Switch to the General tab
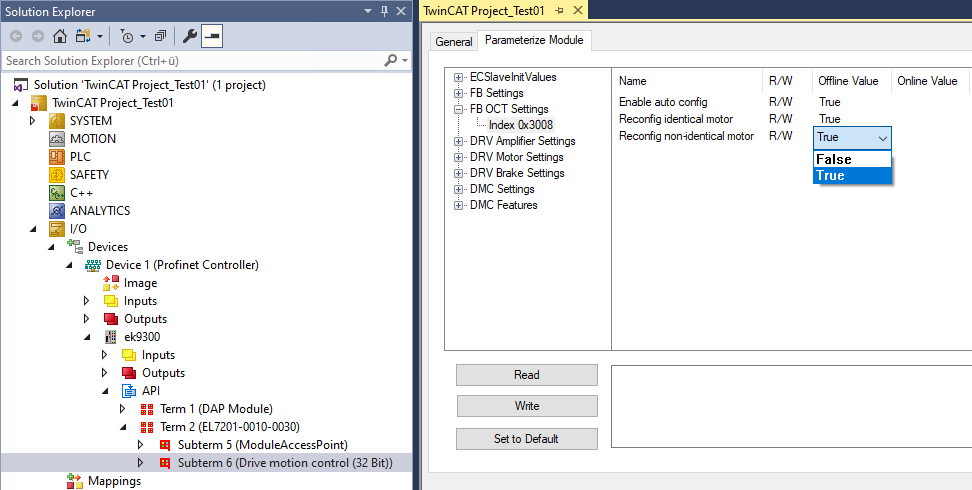The height and width of the screenshot is (490, 972). coord(454,42)
